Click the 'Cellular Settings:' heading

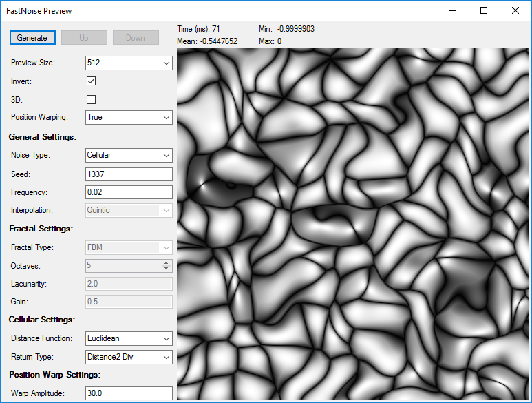pyautogui.click(x=42, y=320)
